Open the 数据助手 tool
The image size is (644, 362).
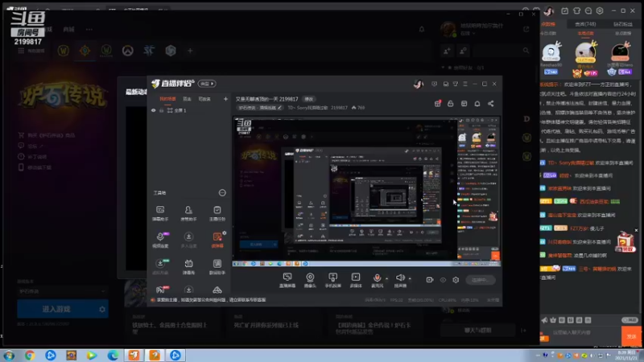tap(217, 267)
